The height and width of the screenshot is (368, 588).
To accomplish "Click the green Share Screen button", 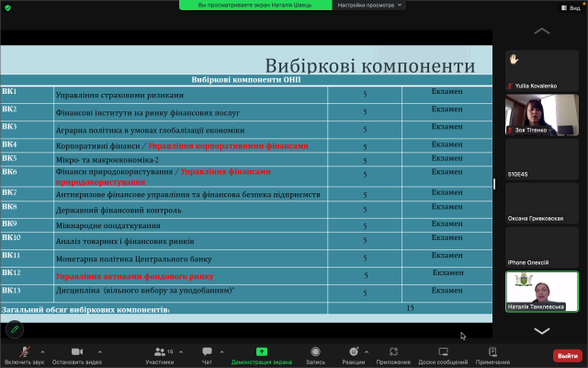I will point(262,355).
